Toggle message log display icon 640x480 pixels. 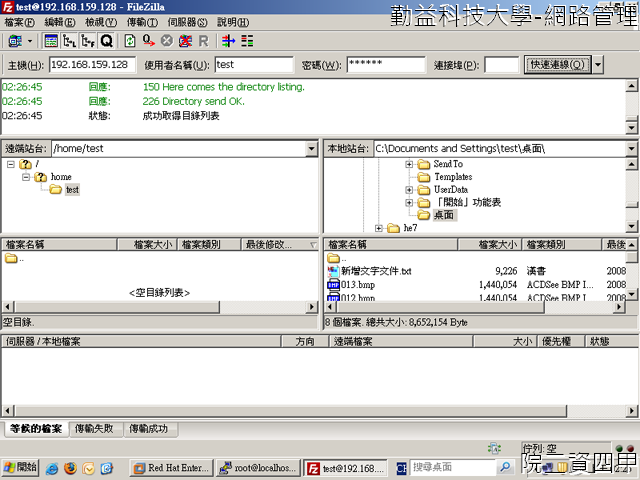pyautogui.click(x=50, y=41)
